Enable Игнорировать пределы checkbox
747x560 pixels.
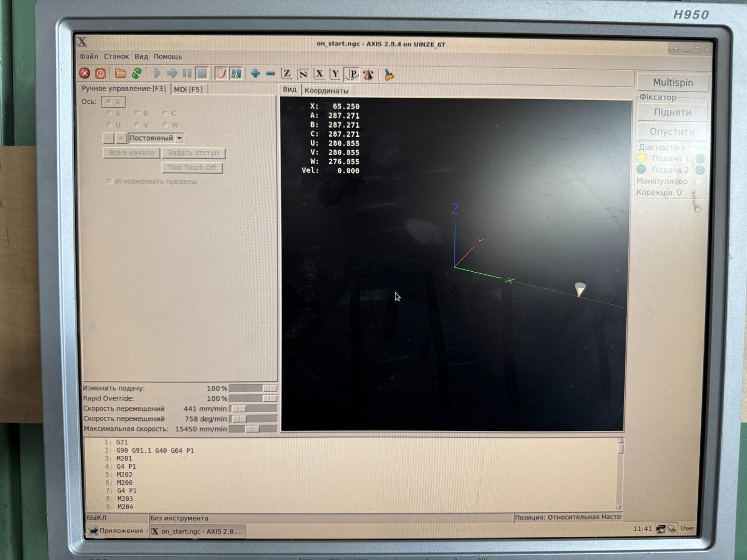tap(109, 181)
